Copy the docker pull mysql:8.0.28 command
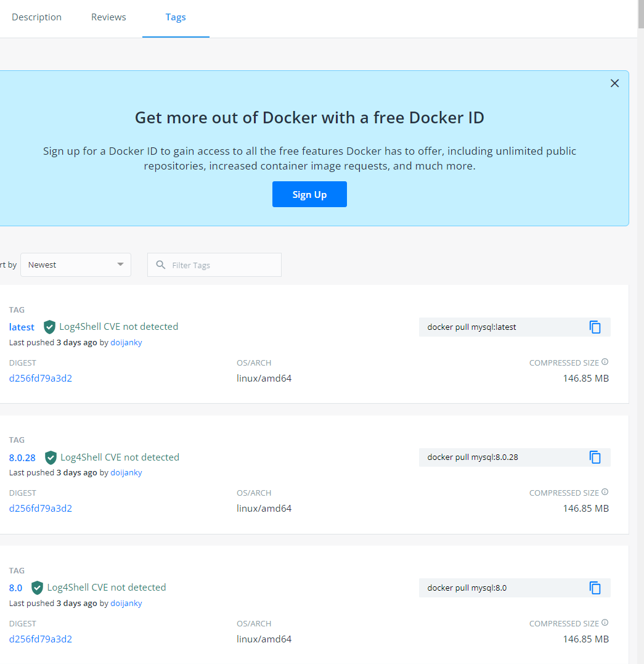This screenshot has height=664, width=644. (595, 457)
